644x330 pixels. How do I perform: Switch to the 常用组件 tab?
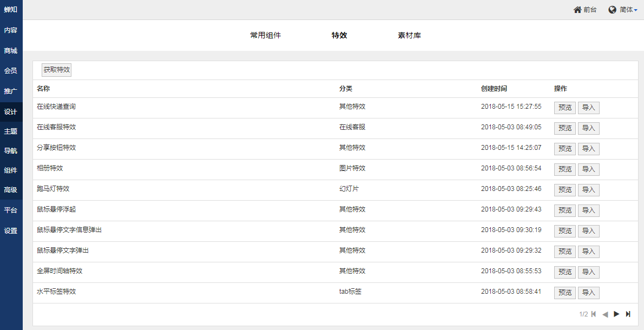coord(266,36)
